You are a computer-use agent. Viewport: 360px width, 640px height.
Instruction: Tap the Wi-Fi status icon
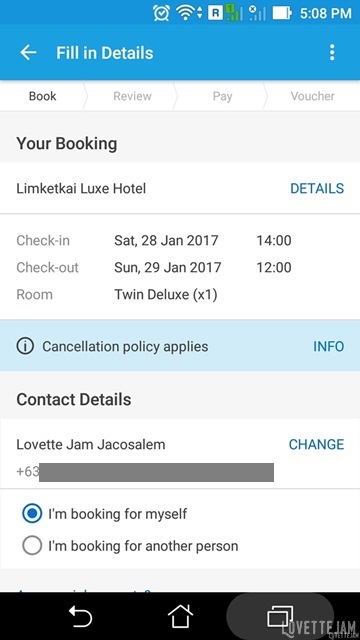pyautogui.click(x=188, y=13)
